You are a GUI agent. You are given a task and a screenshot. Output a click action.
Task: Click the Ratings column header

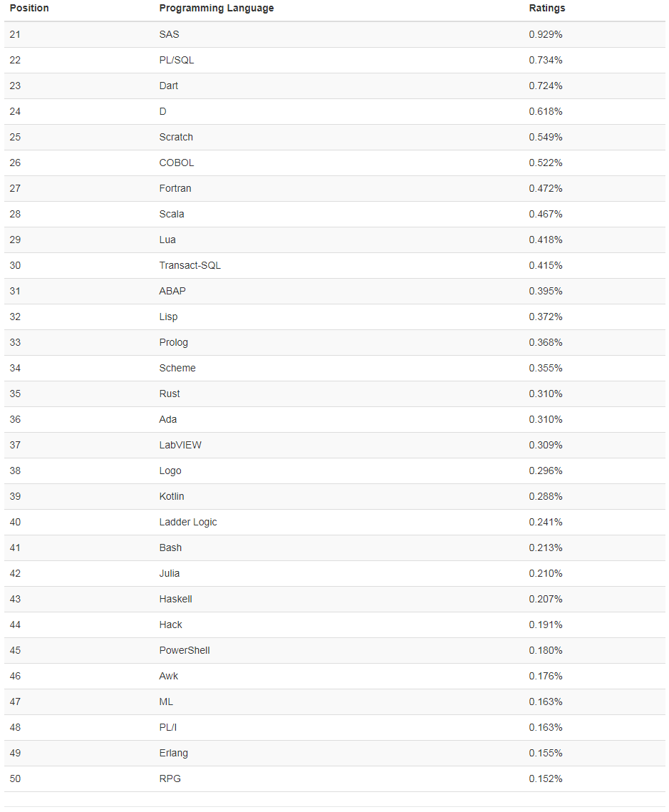(x=546, y=9)
